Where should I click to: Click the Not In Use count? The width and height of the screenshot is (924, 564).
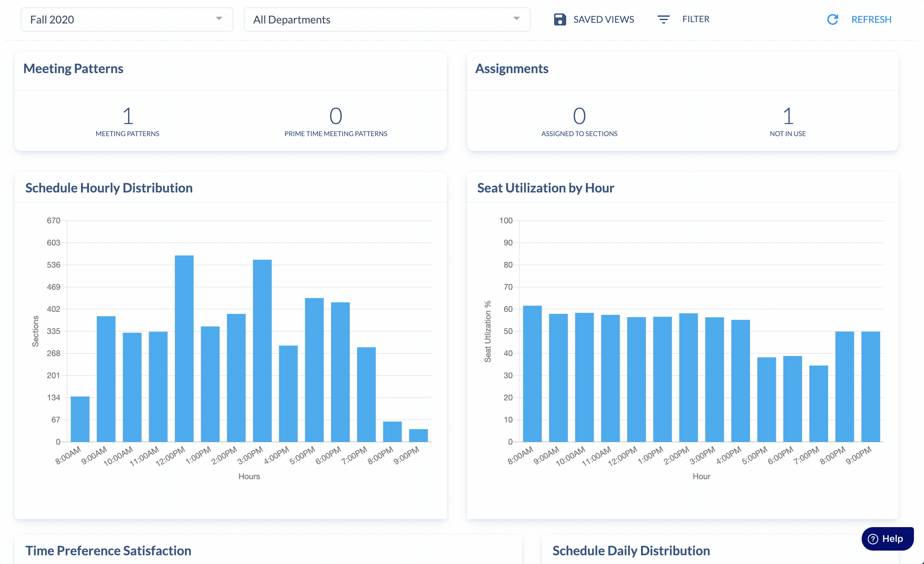(788, 116)
